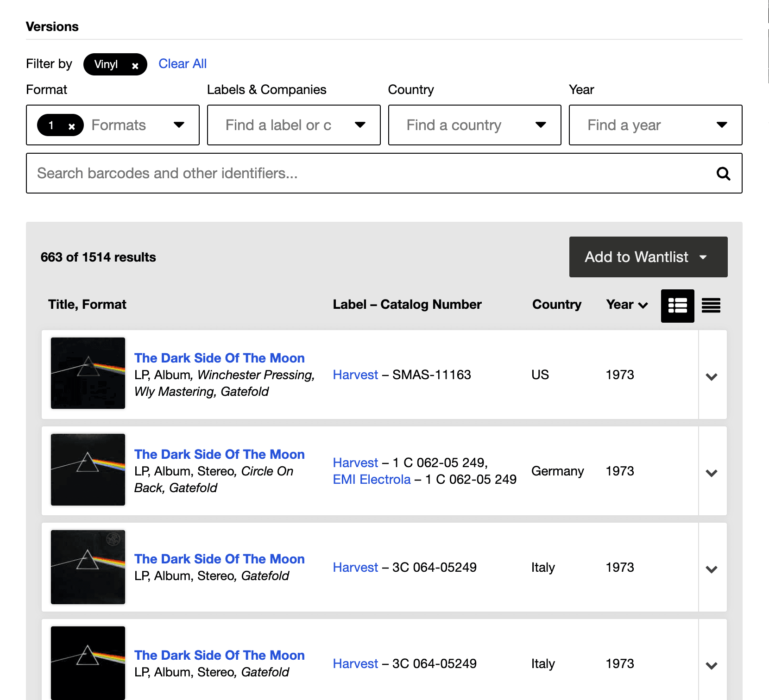769x700 pixels.
Task: Open the US Winchester Pressing album cover
Action: (88, 373)
